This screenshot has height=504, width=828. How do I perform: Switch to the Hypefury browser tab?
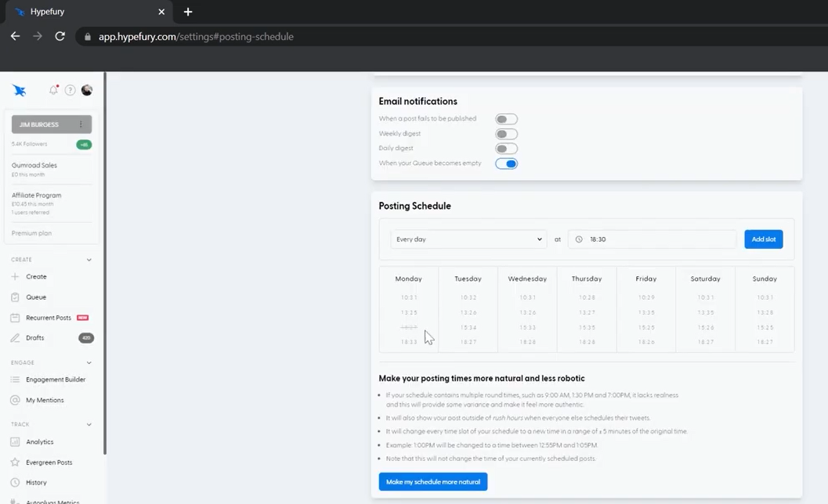(48, 12)
